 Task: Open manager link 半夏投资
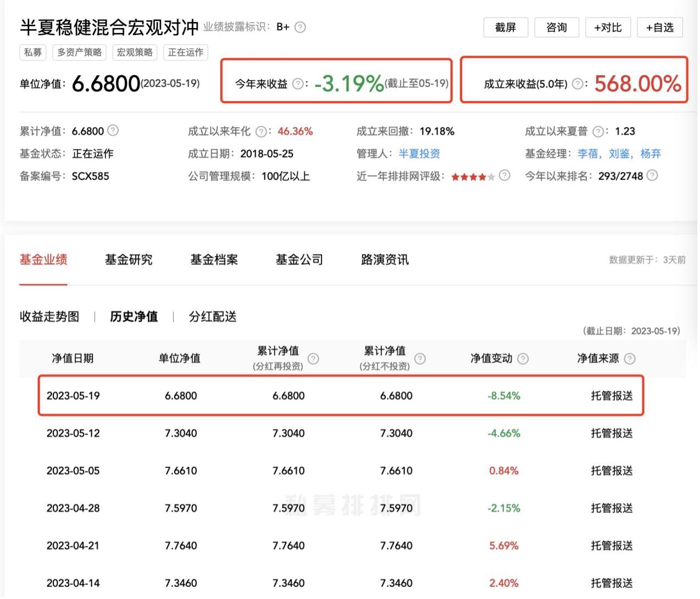419,154
